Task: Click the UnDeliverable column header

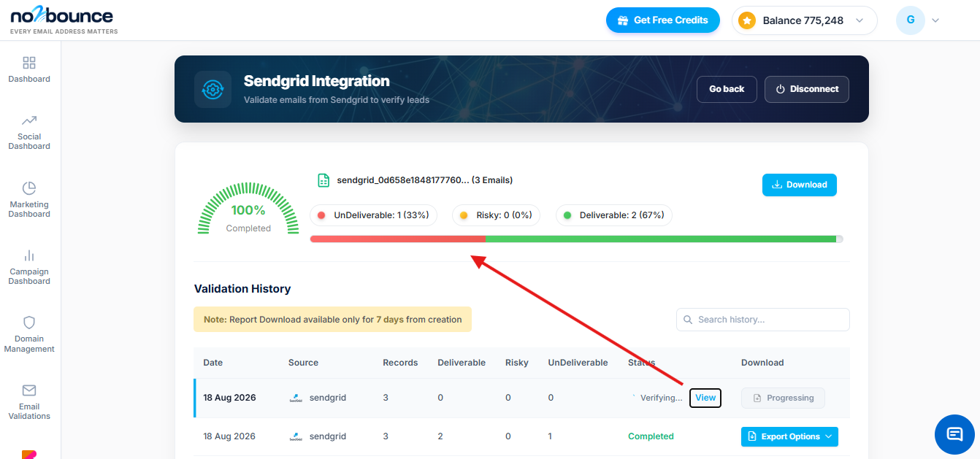Action: tap(578, 363)
